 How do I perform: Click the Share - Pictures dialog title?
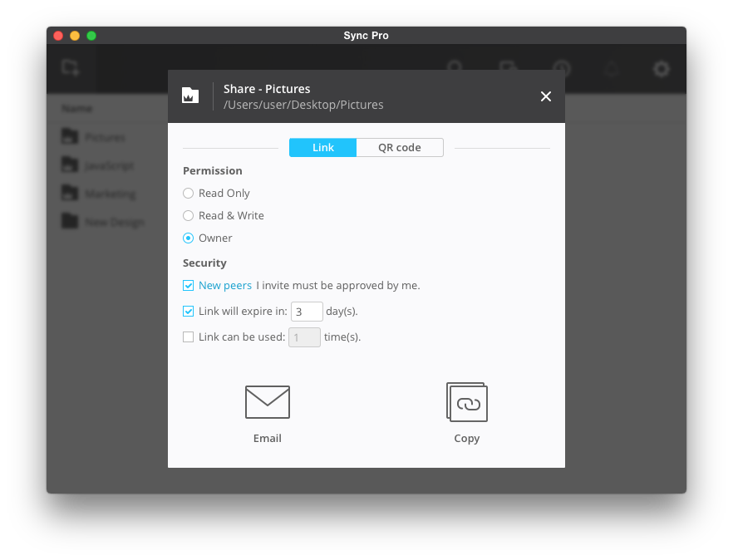[267, 89]
